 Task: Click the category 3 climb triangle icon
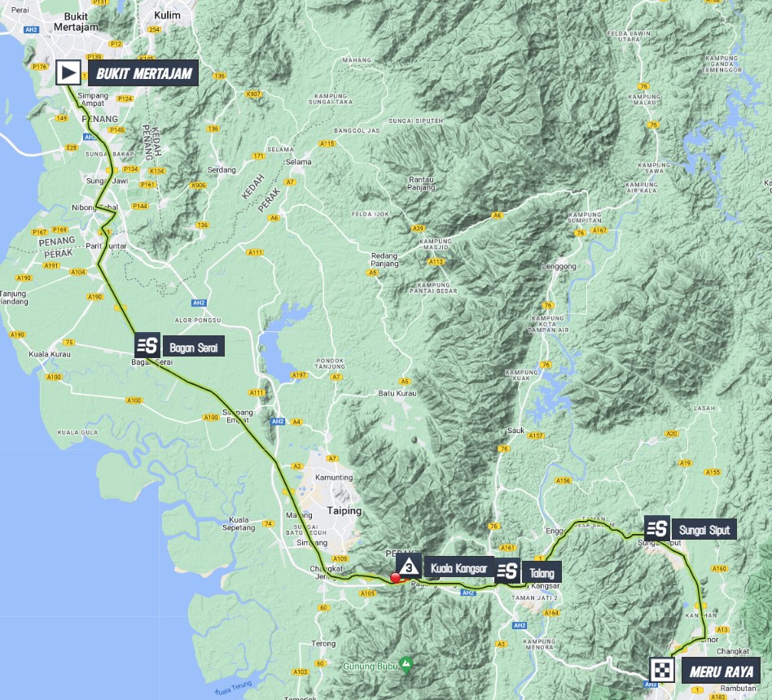point(409,565)
